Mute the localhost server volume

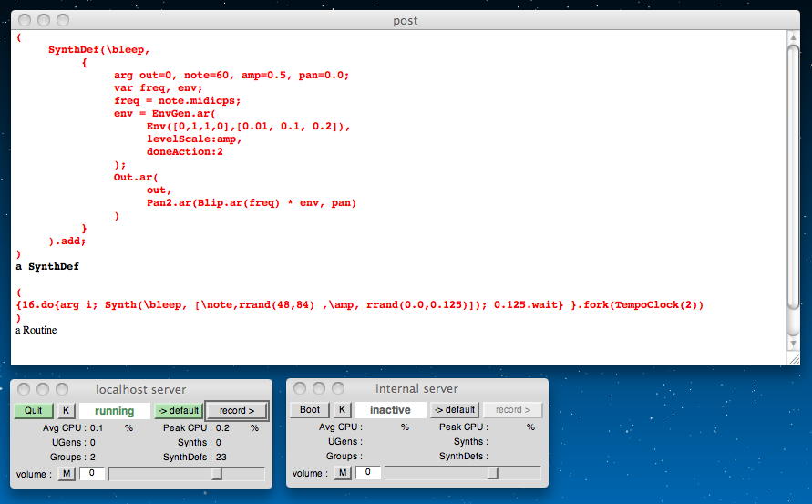point(67,473)
